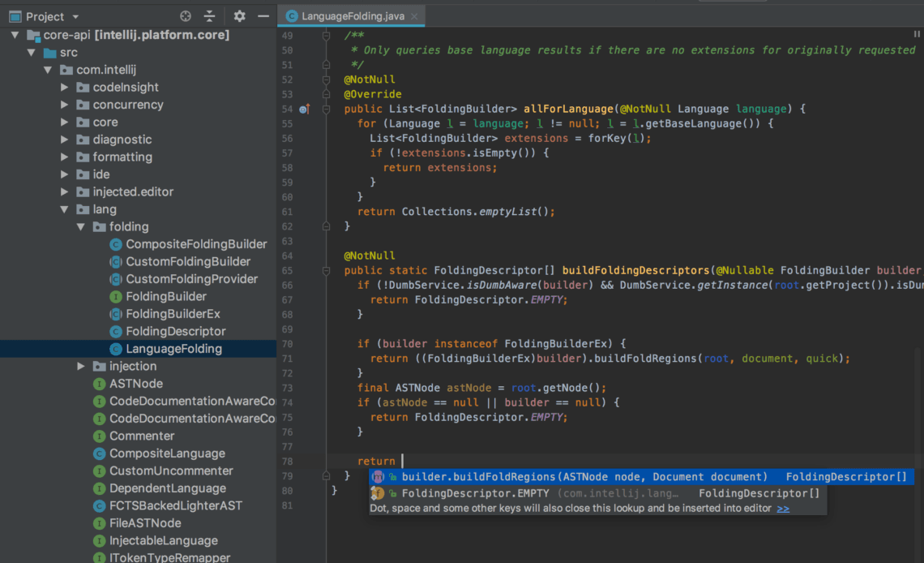This screenshot has height=563, width=924.
Task: Expand the ide package
Action: point(64,174)
